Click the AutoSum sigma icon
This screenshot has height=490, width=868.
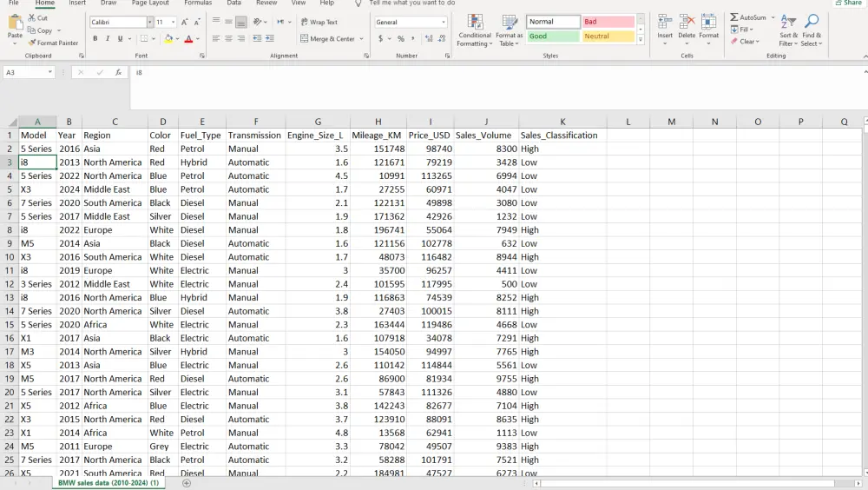pos(734,17)
